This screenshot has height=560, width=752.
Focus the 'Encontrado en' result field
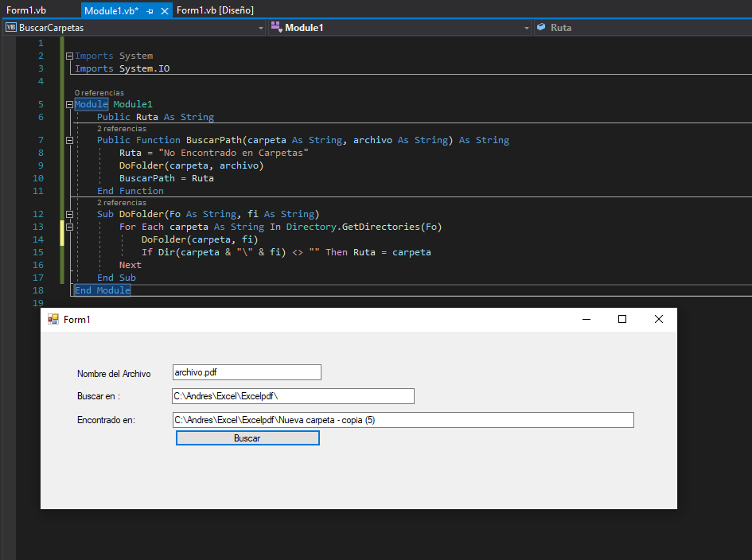(403, 420)
